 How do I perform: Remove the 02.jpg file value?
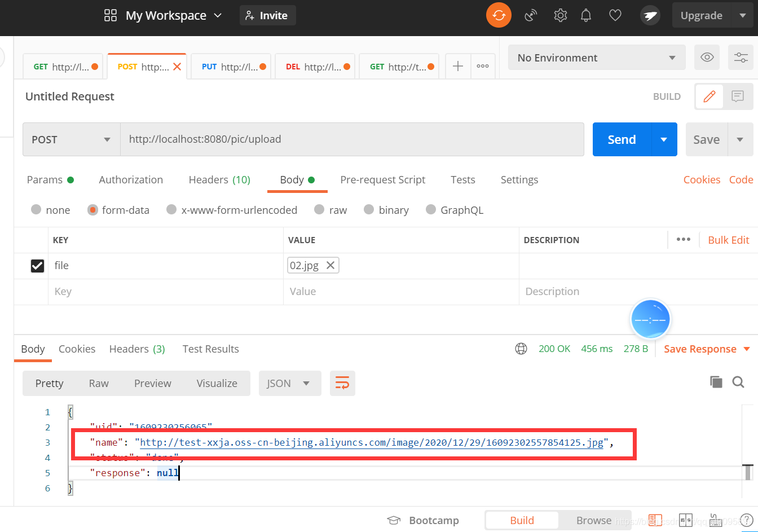[330, 265]
